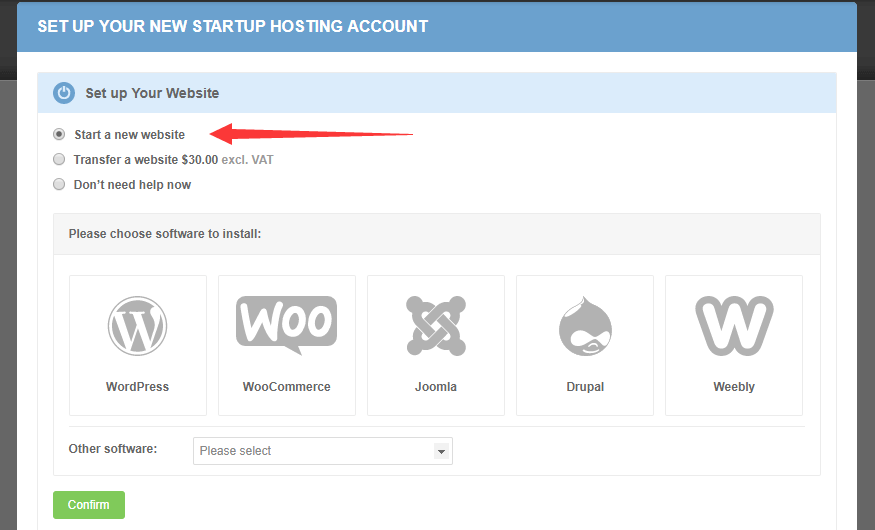The image size is (875, 530).
Task: Select the WooCommerce logo
Action: 286,325
